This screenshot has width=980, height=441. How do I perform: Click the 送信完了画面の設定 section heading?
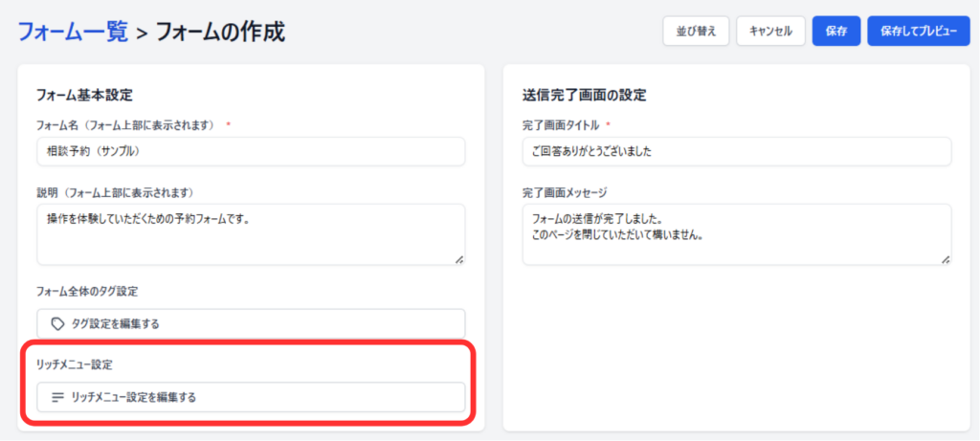(584, 95)
